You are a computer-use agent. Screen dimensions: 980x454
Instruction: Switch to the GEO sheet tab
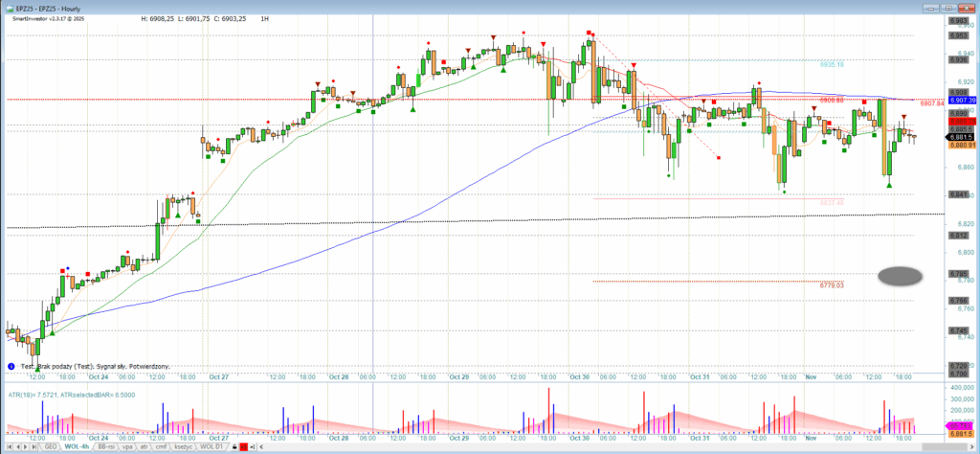[50, 446]
